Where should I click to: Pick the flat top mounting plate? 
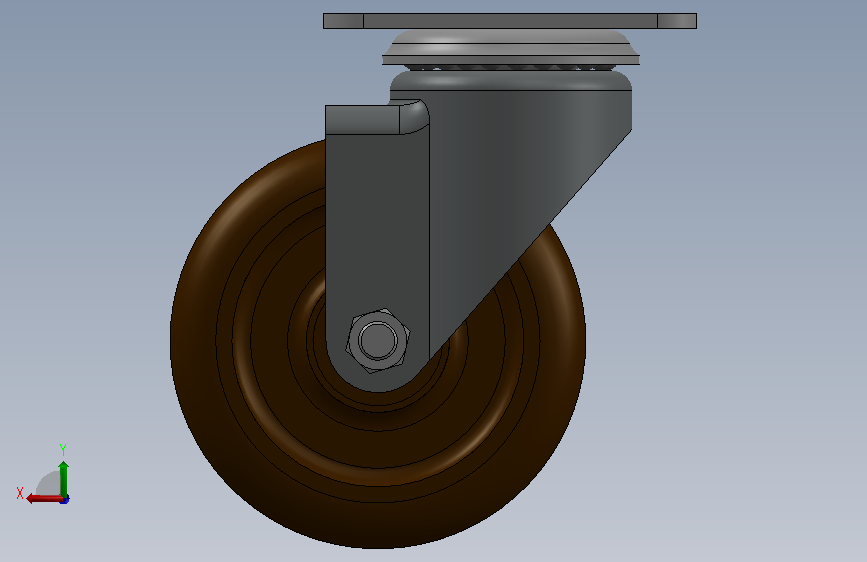click(x=510, y=21)
